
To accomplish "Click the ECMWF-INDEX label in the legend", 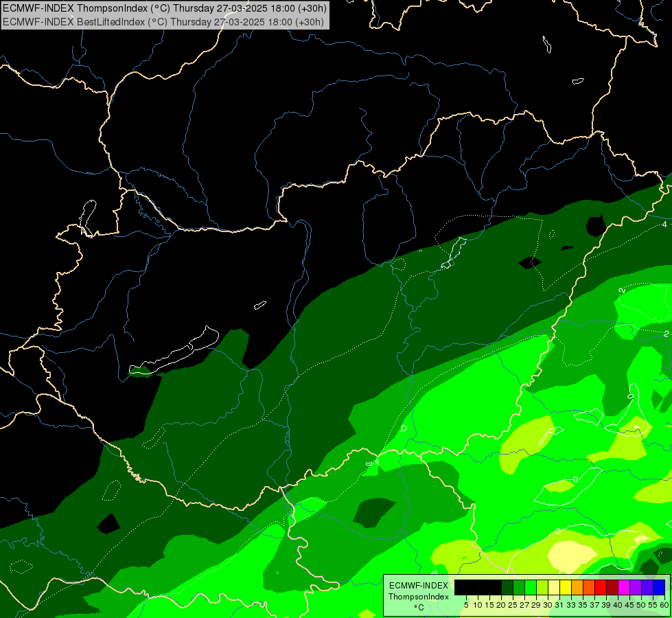I will [419, 586].
